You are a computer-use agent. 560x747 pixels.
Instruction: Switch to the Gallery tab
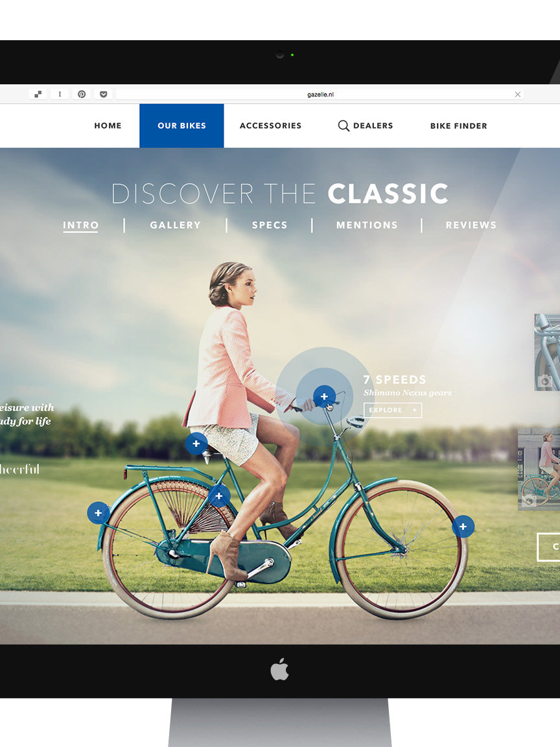click(175, 225)
